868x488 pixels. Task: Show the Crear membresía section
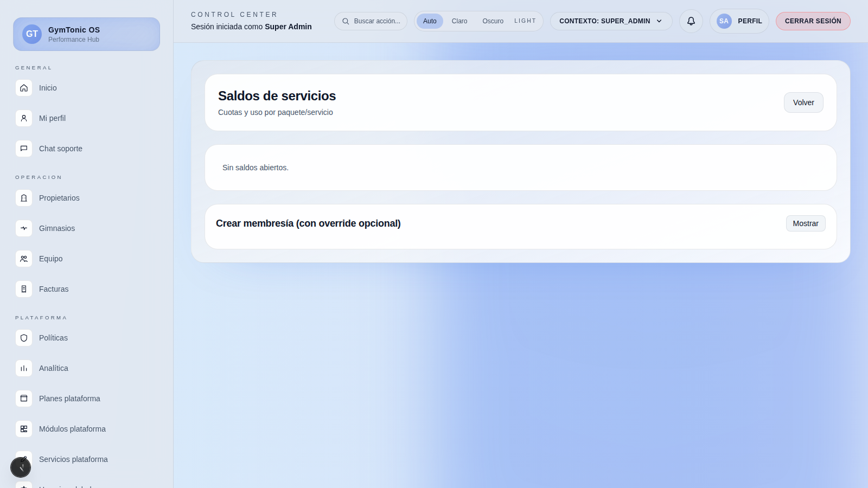point(805,223)
